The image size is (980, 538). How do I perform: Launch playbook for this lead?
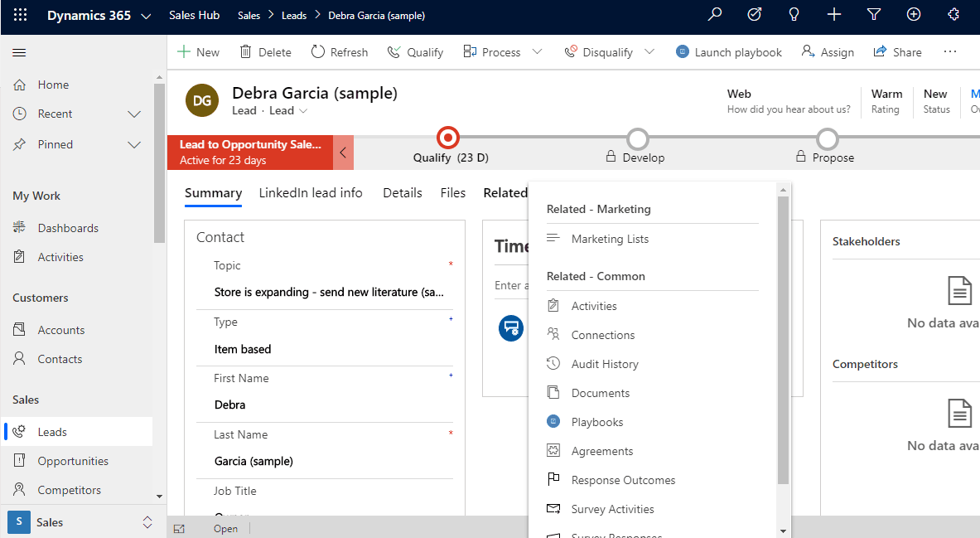pyautogui.click(x=729, y=52)
